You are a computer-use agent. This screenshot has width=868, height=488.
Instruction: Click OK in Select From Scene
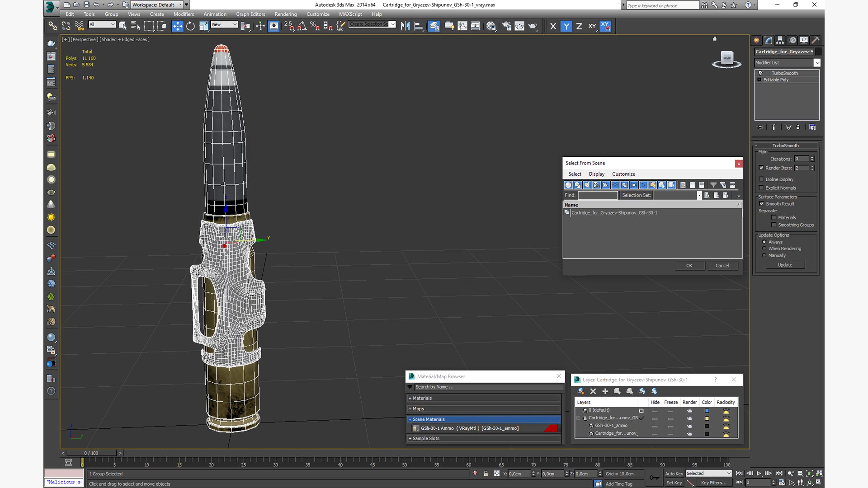[689, 266]
